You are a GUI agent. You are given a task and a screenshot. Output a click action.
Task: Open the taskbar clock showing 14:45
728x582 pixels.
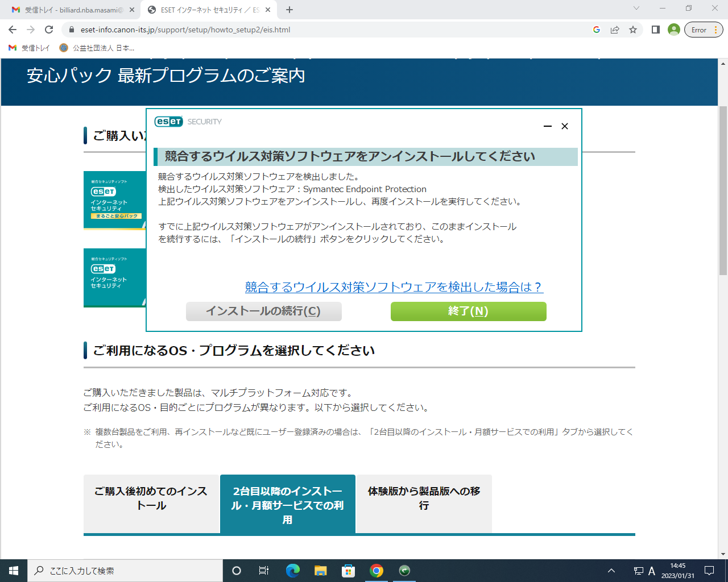[x=678, y=571]
